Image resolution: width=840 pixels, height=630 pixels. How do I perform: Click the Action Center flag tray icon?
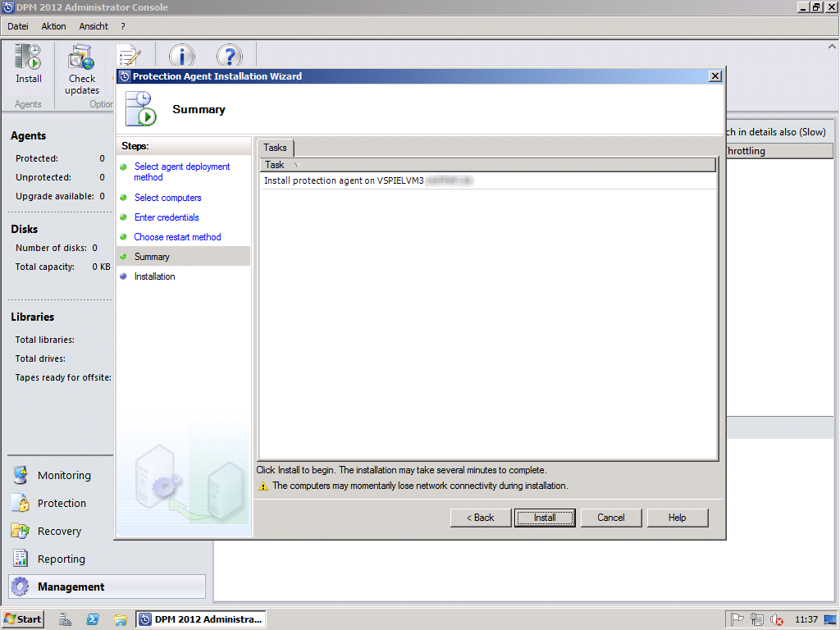(737, 619)
